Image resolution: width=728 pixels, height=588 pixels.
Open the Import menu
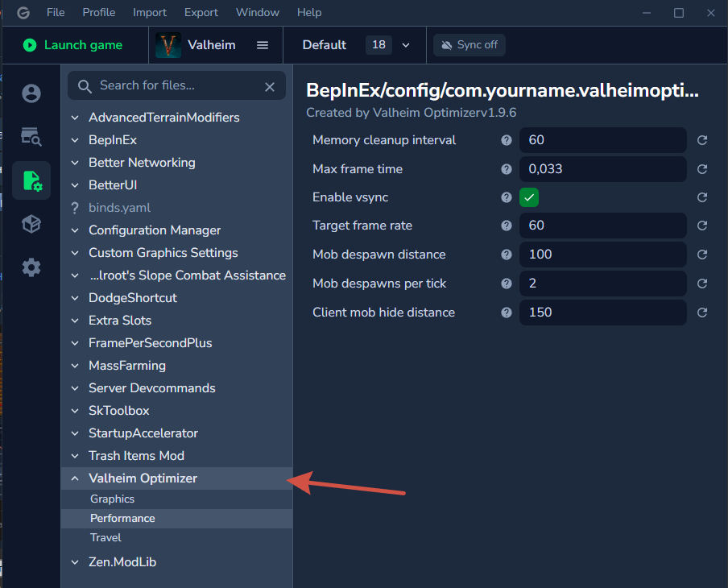pos(150,13)
